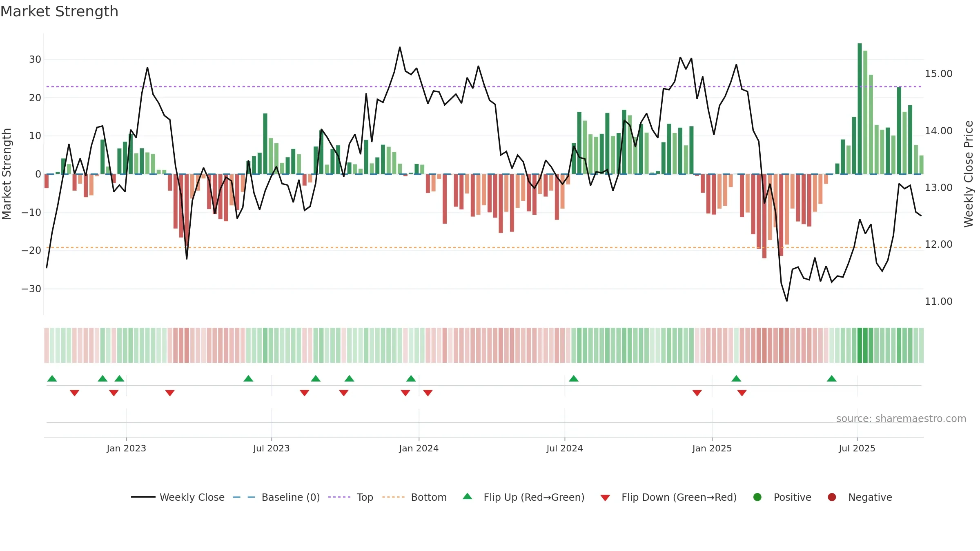Click the red Negative circle in legend
Viewport: 980px width, 551px height.
point(832,497)
